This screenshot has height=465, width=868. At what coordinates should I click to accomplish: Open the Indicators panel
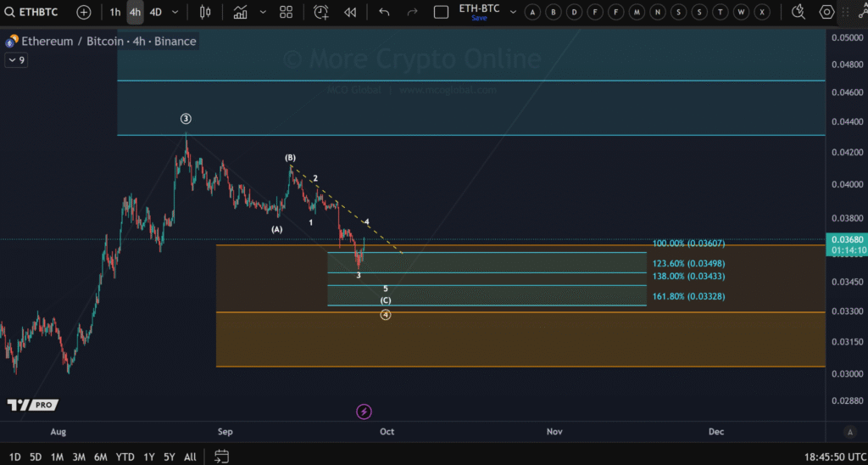tap(241, 12)
